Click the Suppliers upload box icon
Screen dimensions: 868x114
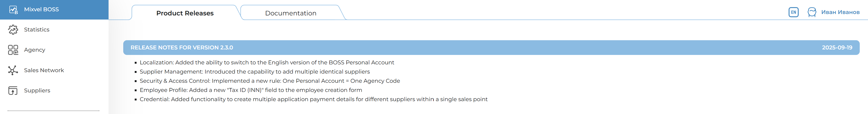click(x=13, y=90)
